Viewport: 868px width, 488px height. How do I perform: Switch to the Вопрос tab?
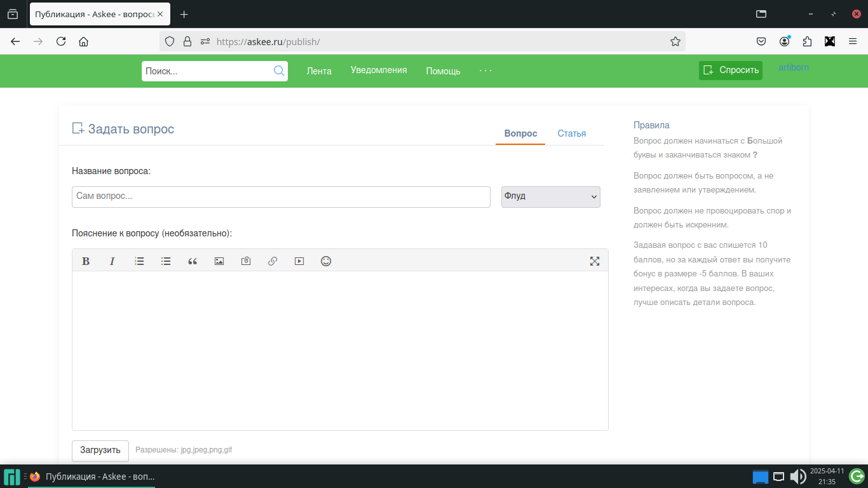[520, 133]
